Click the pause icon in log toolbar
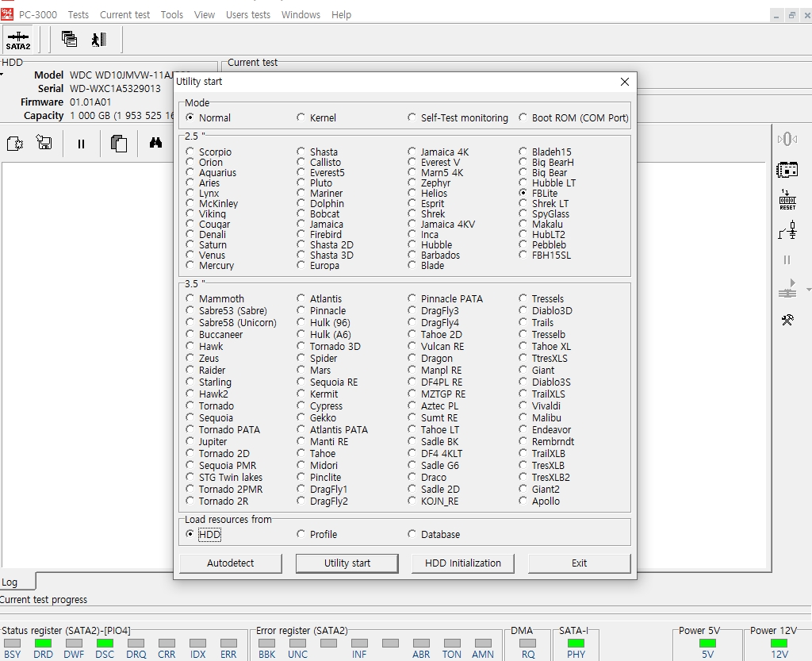The height and width of the screenshot is (661, 812). (x=81, y=144)
